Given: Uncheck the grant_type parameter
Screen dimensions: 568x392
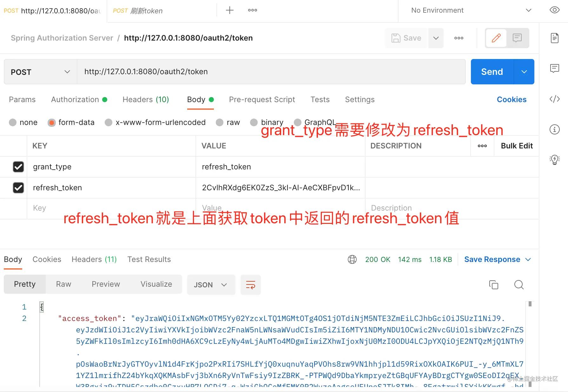Looking at the screenshot, I should [x=18, y=167].
